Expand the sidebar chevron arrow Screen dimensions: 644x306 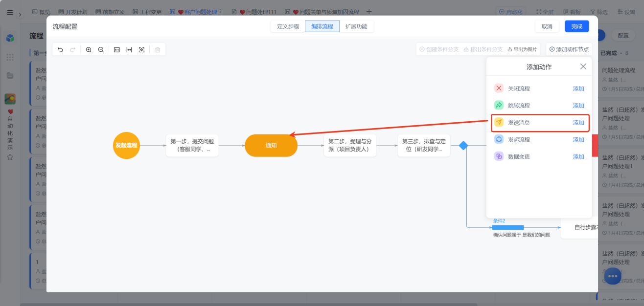pos(20,14)
